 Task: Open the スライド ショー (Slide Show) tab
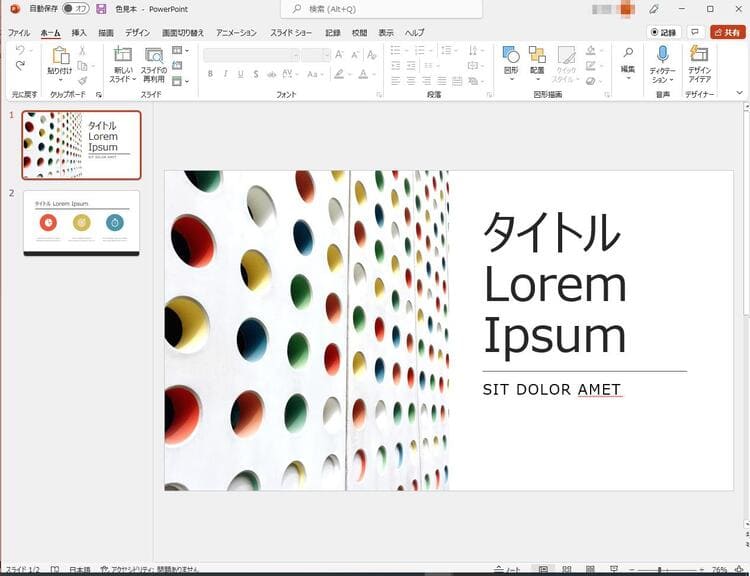[291, 33]
